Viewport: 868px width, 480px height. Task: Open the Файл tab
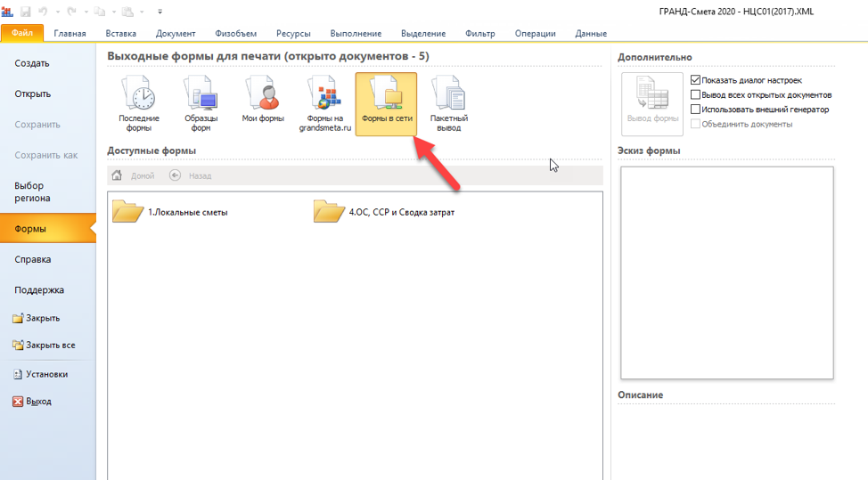pyautogui.click(x=22, y=33)
